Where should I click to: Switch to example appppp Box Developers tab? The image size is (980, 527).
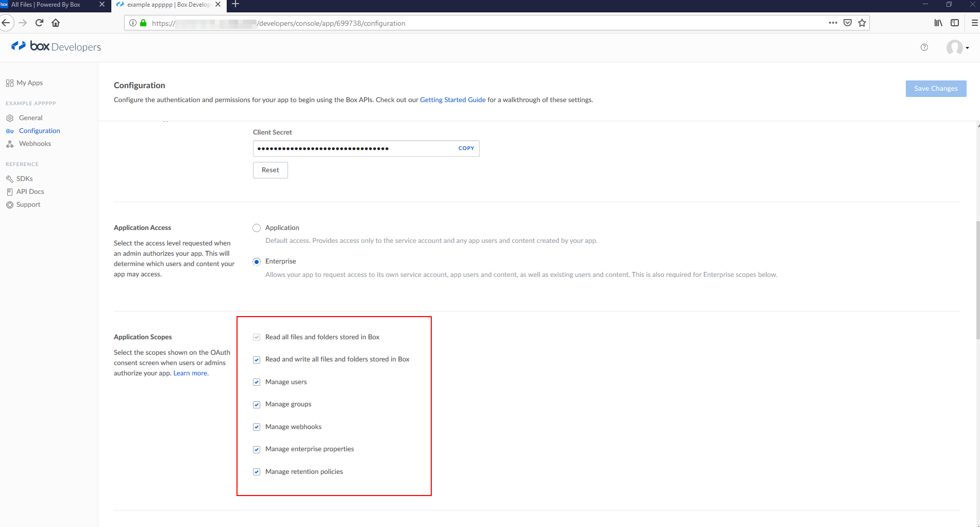[x=168, y=5]
